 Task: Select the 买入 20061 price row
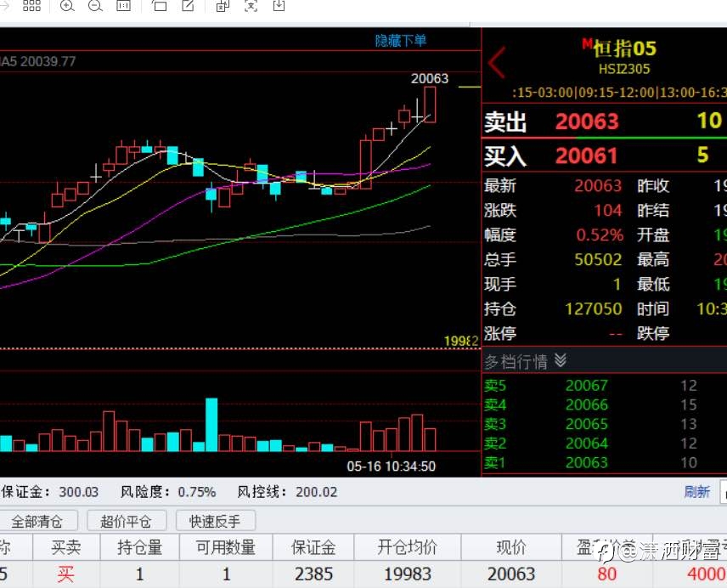click(x=604, y=155)
